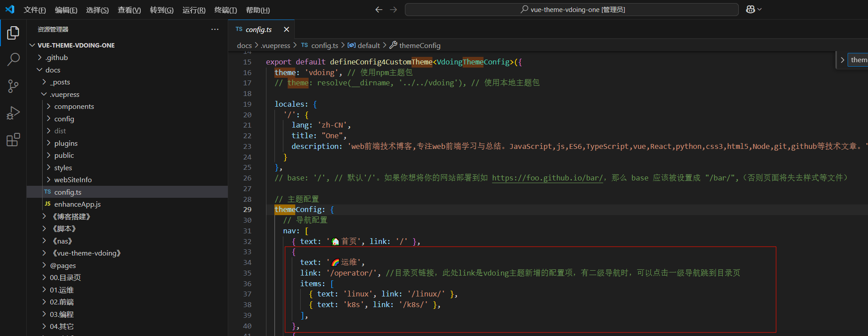Go back with the left arrow
This screenshot has height=336, width=868.
tap(379, 9)
